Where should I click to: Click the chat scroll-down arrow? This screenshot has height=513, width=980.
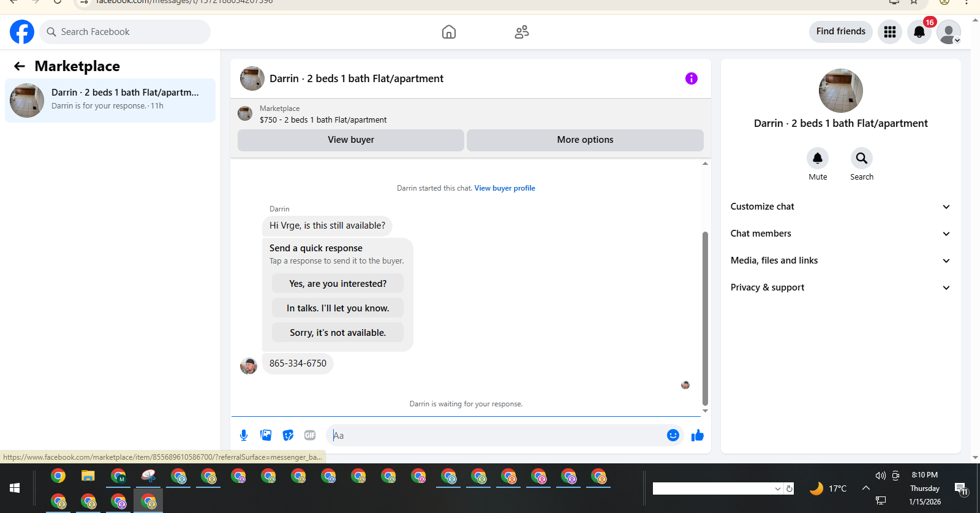(x=705, y=411)
